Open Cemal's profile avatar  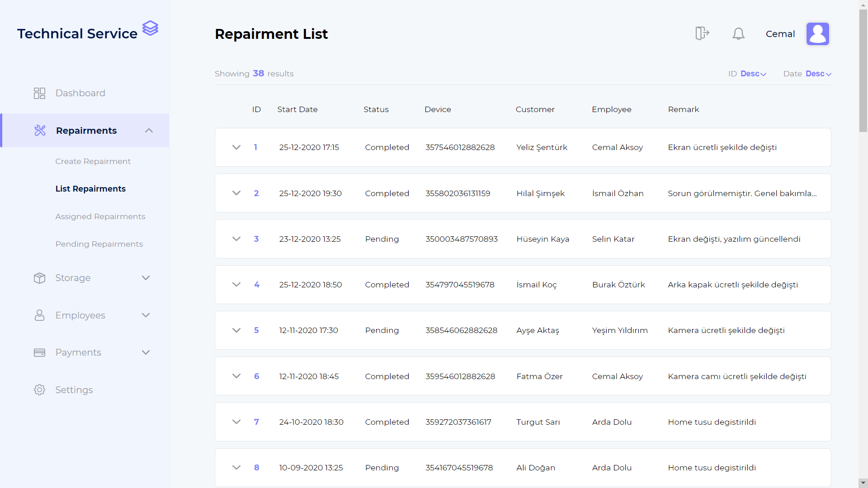tap(818, 34)
